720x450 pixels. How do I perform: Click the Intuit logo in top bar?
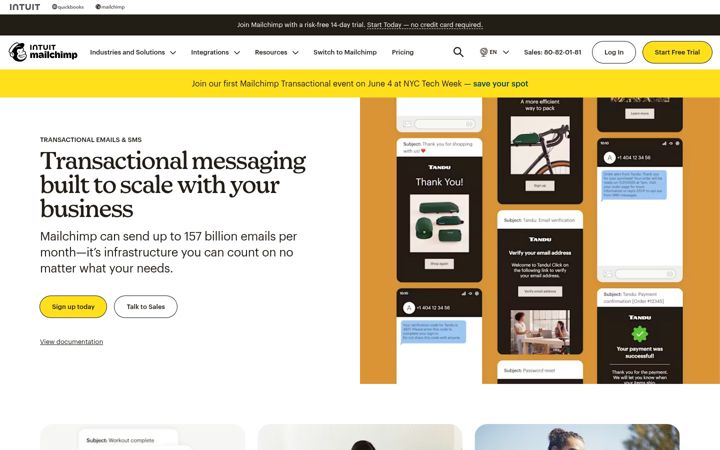(x=25, y=7)
